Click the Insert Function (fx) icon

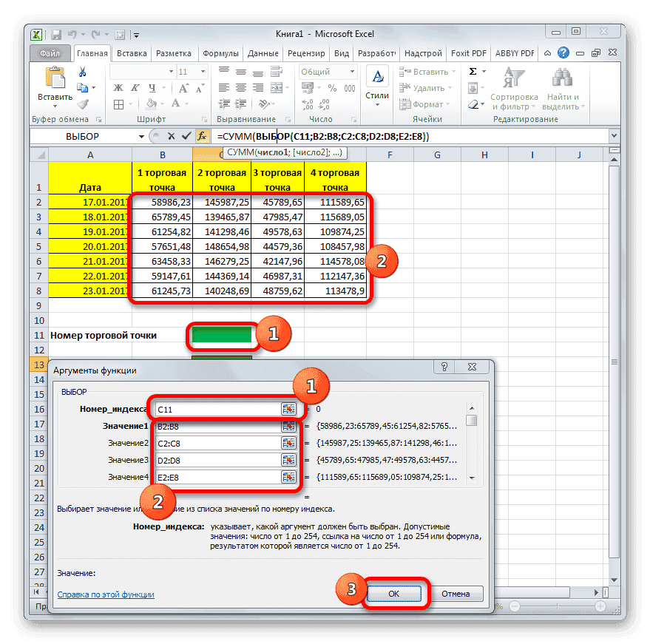click(x=202, y=136)
